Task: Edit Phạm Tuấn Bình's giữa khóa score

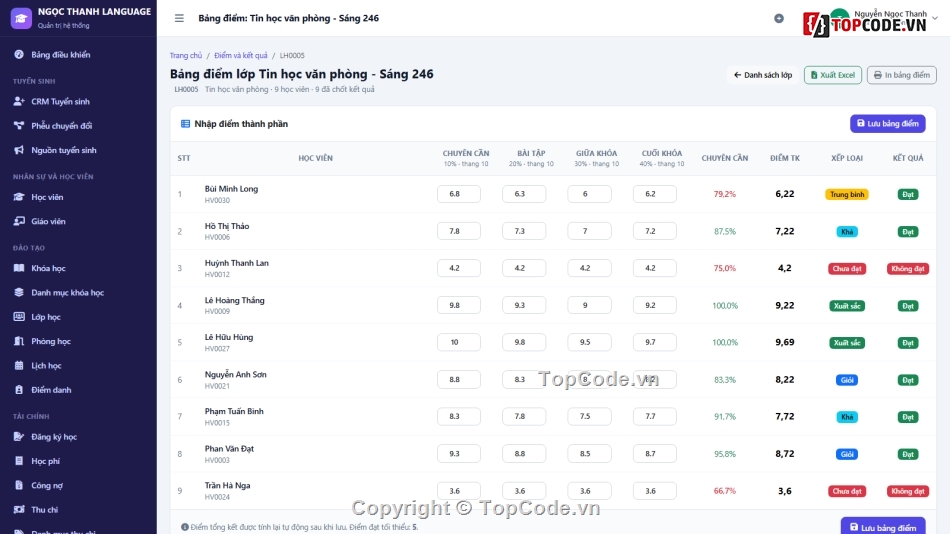Action: pyautogui.click(x=590, y=416)
